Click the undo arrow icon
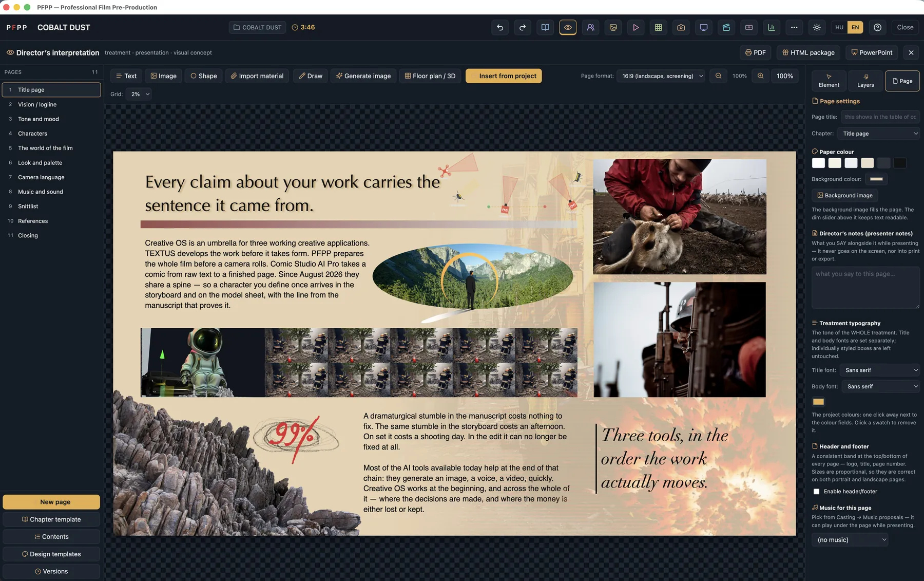The width and height of the screenshot is (924, 581). pyautogui.click(x=500, y=27)
